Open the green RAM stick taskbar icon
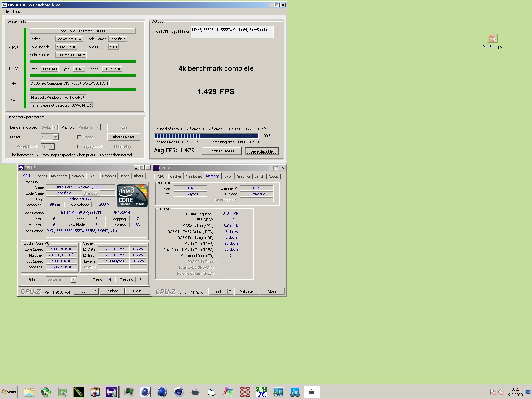Image resolution: width=532 pixels, height=399 pixels. pos(79,392)
